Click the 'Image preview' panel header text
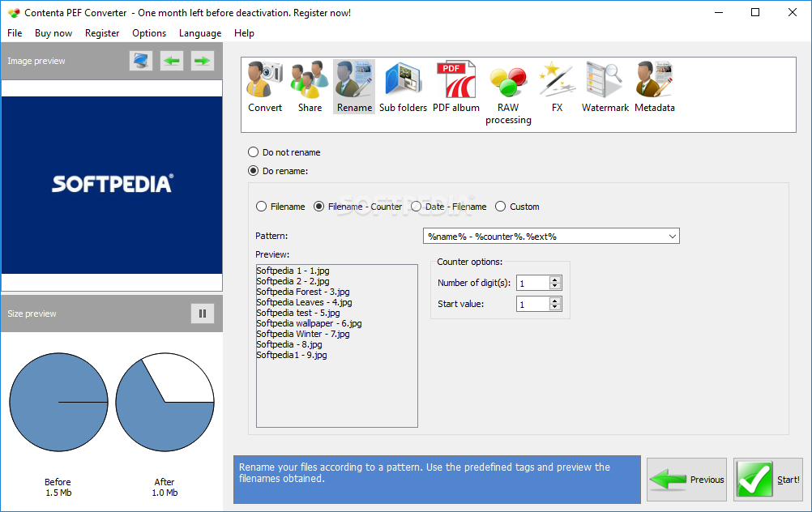Image resolution: width=812 pixels, height=512 pixels. 36,61
